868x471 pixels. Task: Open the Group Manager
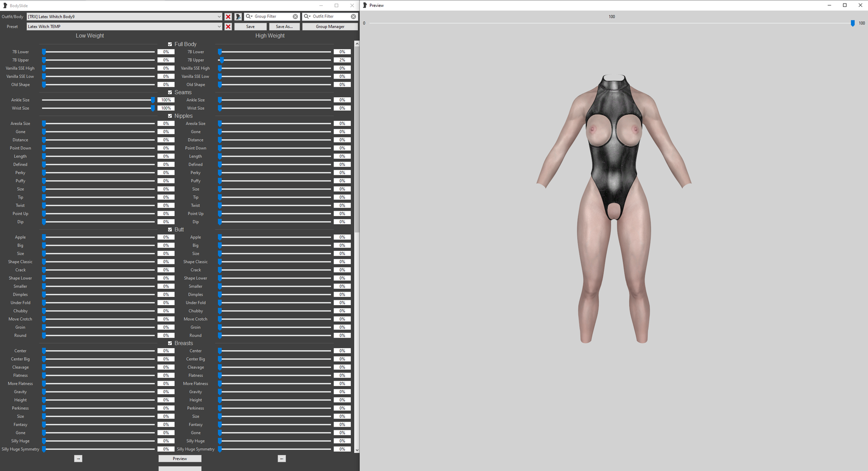330,27
